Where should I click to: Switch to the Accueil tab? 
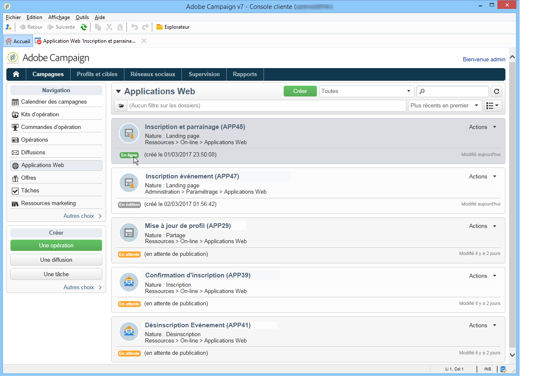coord(18,41)
